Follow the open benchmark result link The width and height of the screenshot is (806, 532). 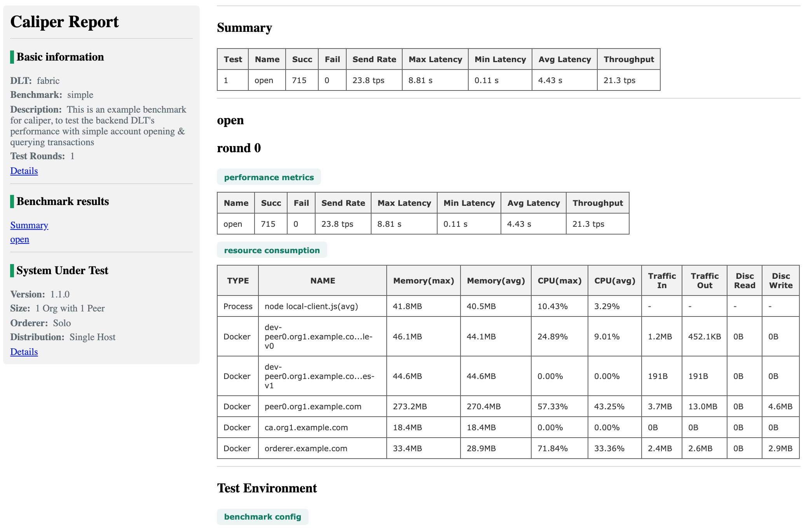pyautogui.click(x=19, y=239)
